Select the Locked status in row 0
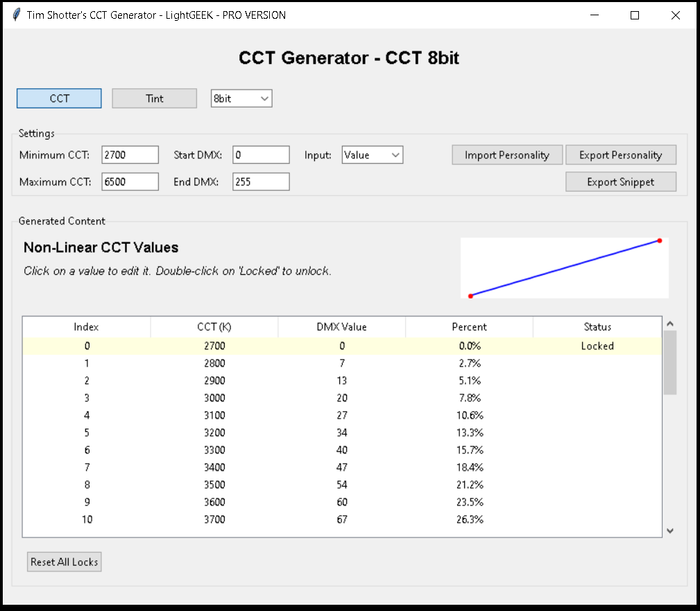Image resolution: width=700 pixels, height=611 pixels. tap(597, 346)
